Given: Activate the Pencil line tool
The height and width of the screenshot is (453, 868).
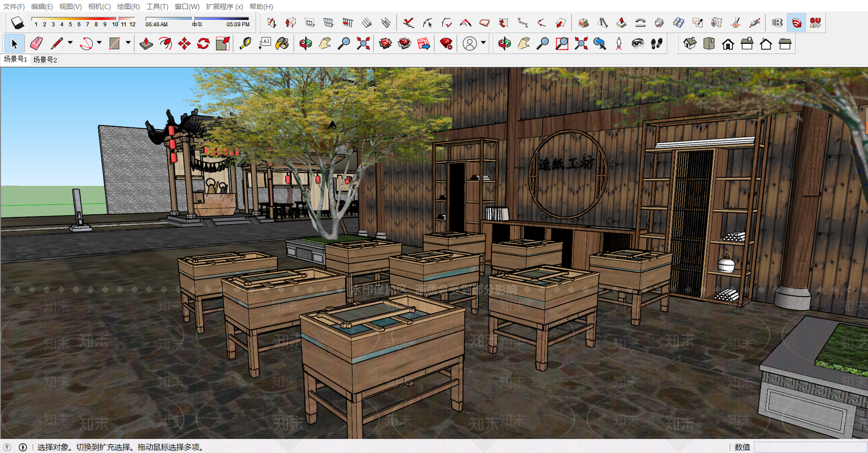Looking at the screenshot, I should [57, 44].
